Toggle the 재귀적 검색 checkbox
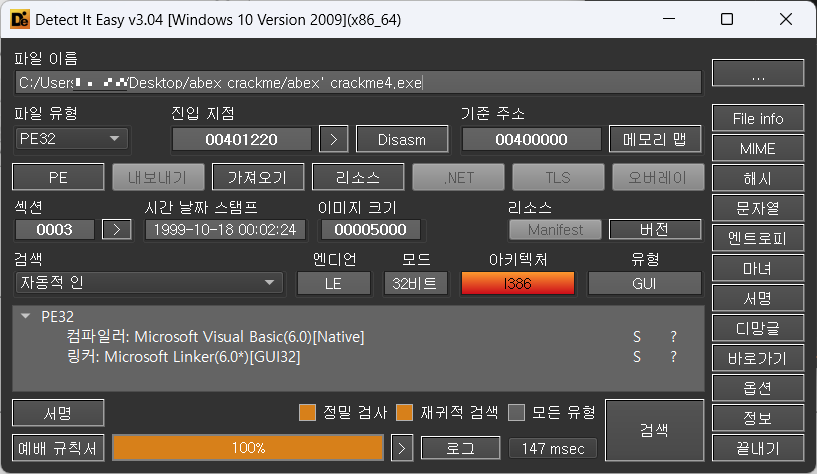 404,413
